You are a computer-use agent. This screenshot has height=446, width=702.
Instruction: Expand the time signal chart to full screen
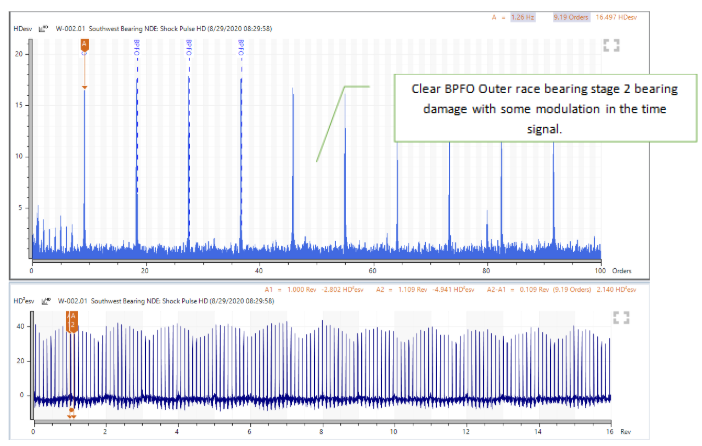point(620,317)
